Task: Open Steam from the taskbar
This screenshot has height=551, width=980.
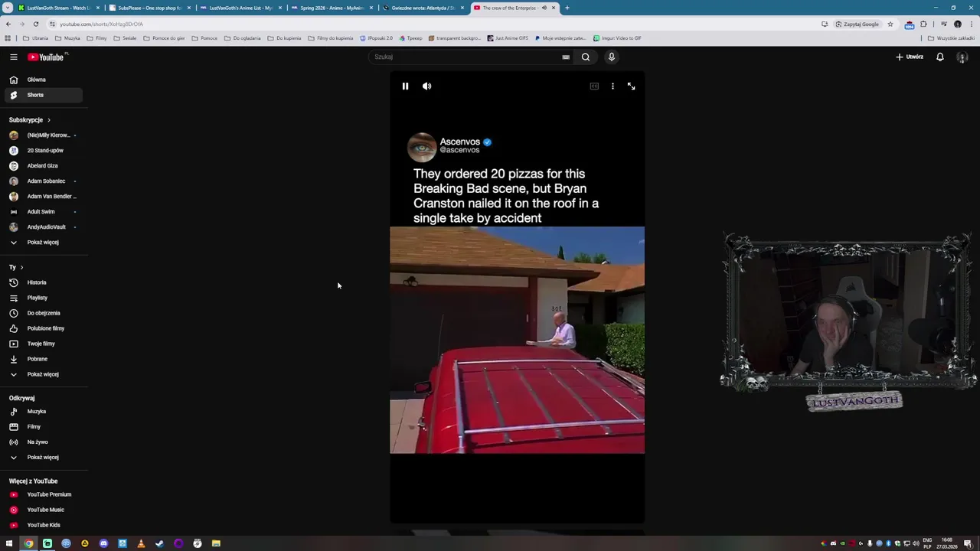Action: click(x=159, y=543)
